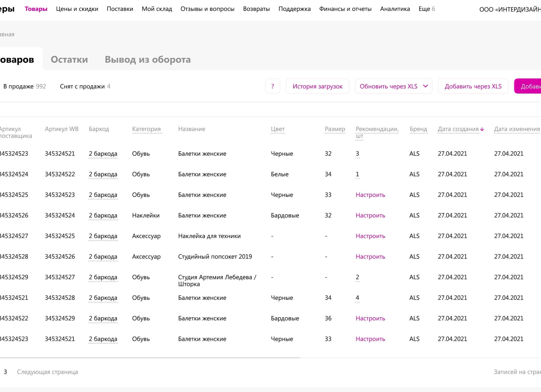Click Добавить через XLS button
541x392 pixels.
click(473, 86)
